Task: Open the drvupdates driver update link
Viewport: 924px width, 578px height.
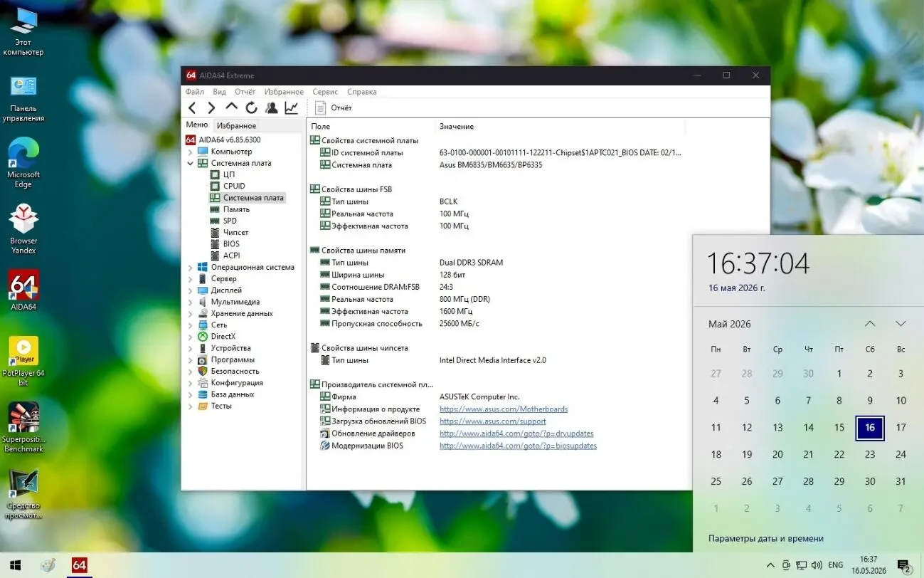Action: coord(516,433)
